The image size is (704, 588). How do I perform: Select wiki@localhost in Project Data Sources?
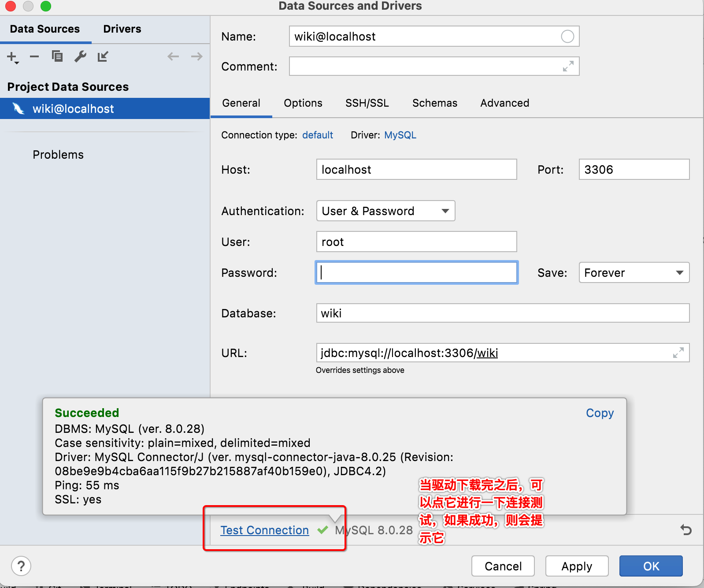tap(105, 108)
